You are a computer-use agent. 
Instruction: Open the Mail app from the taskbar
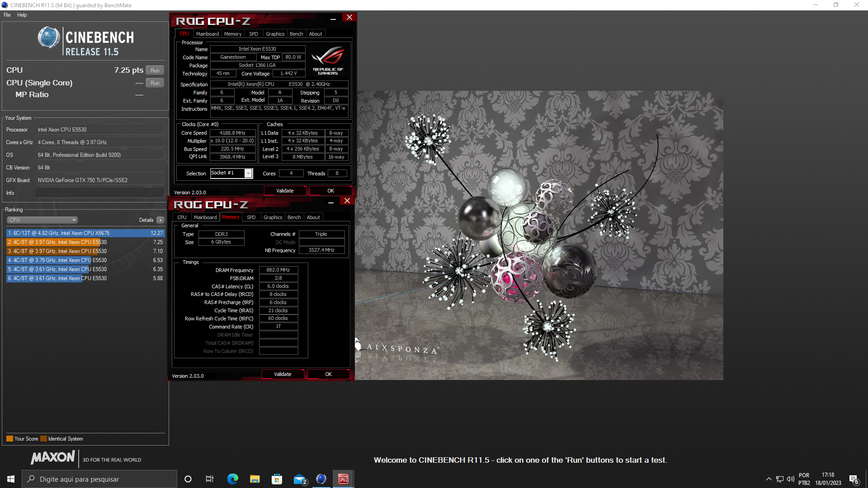pyautogui.click(x=300, y=479)
